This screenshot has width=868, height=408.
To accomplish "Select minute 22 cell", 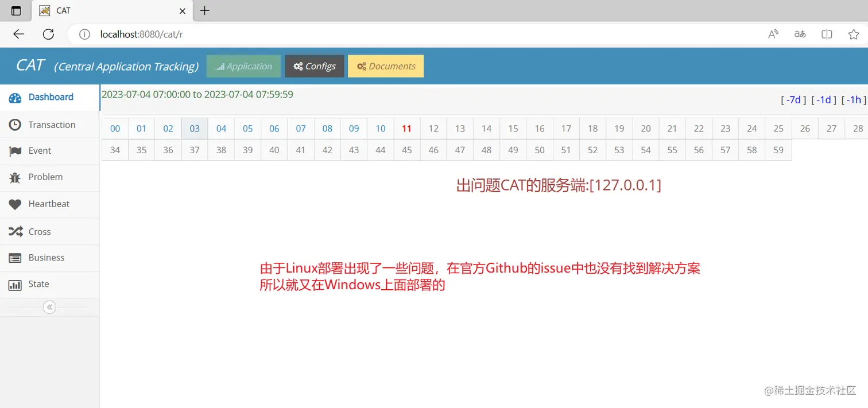I will coord(699,129).
